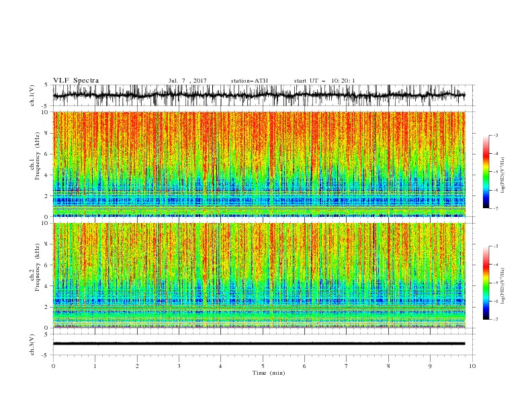Click the ch.1 spectrogram PSD color bar
The width and height of the screenshot is (532, 411).
[x=486, y=172]
